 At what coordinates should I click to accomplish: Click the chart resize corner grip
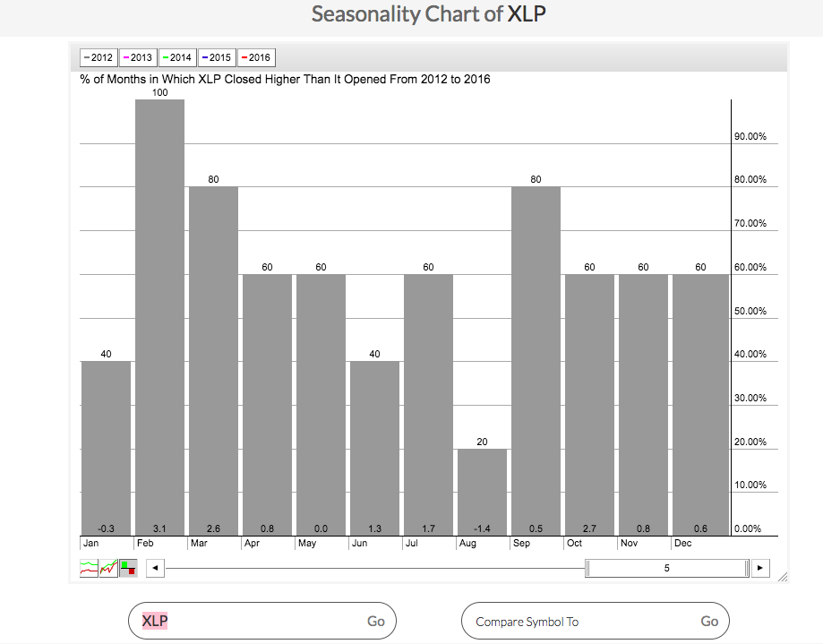click(782, 577)
